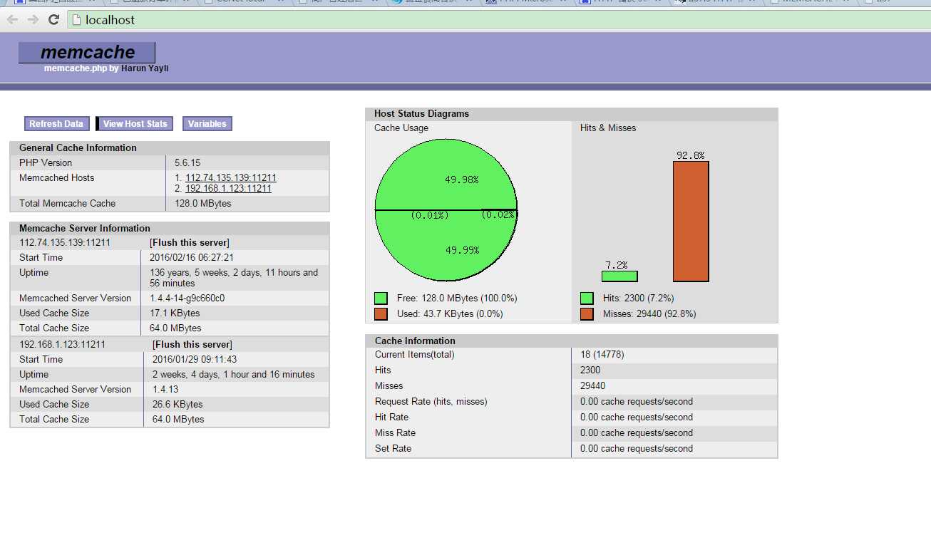The image size is (931, 560).
Task: Click the Cache Usage pie chart
Action: click(446, 210)
